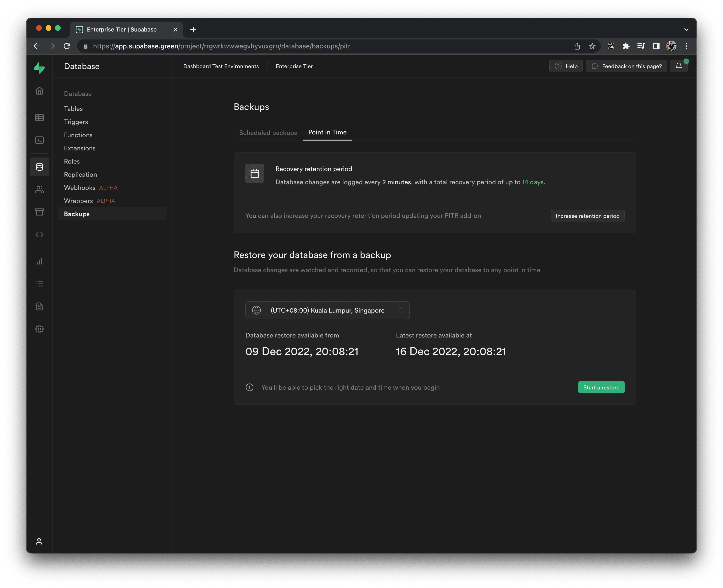Viewport: 723px width, 588px height.
Task: Select the Point in Time tab
Action: pyautogui.click(x=327, y=132)
